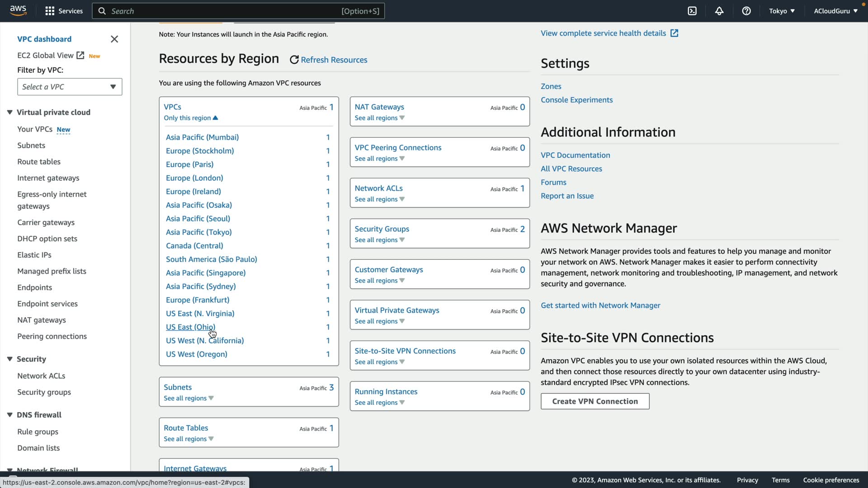Collapse VPCs with Only this region
The image size is (868, 488).
191,118
